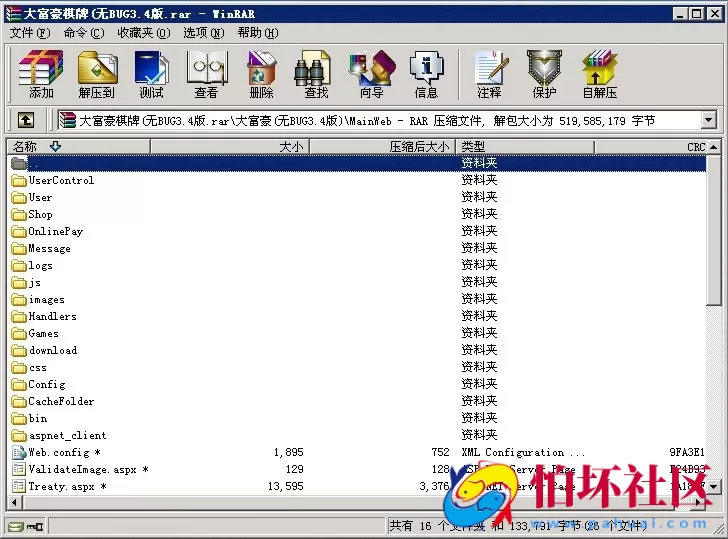Select the OnlinePay folder icon
Viewport: 728px width, 539px height.
tap(19, 231)
